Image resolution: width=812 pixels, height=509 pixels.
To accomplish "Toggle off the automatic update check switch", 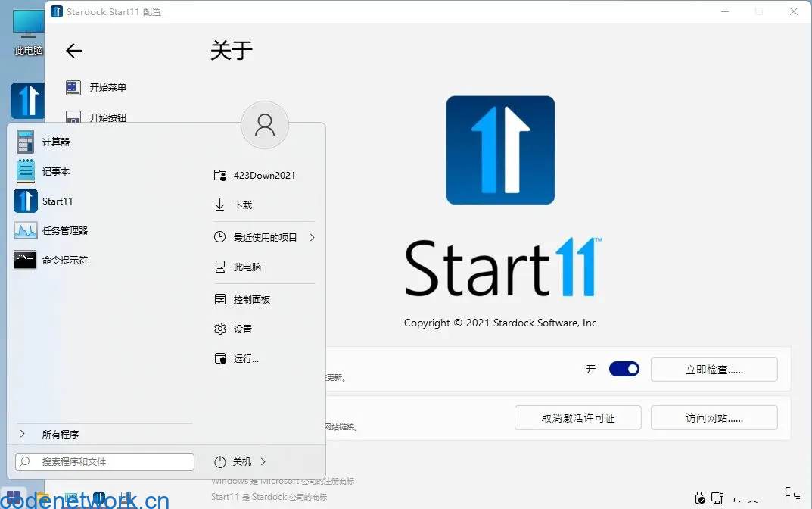I will (624, 368).
